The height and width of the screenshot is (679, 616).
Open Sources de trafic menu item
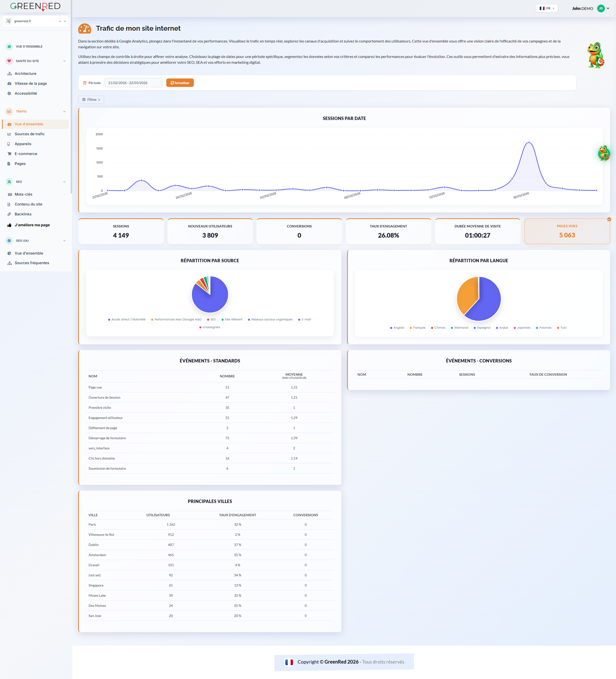tap(30, 134)
